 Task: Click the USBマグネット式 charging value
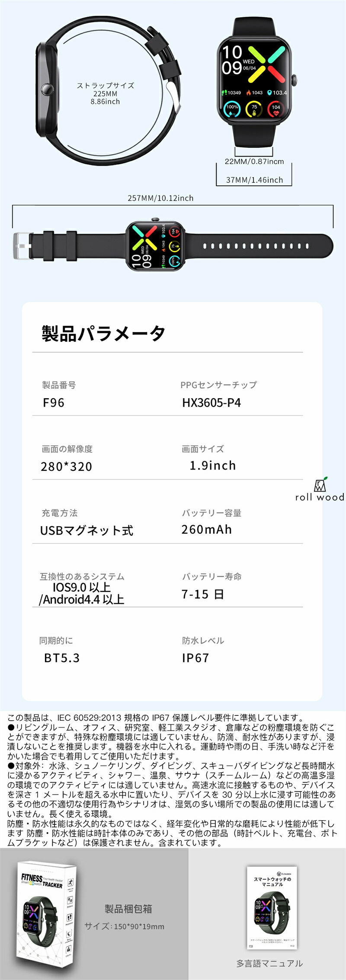point(86,530)
